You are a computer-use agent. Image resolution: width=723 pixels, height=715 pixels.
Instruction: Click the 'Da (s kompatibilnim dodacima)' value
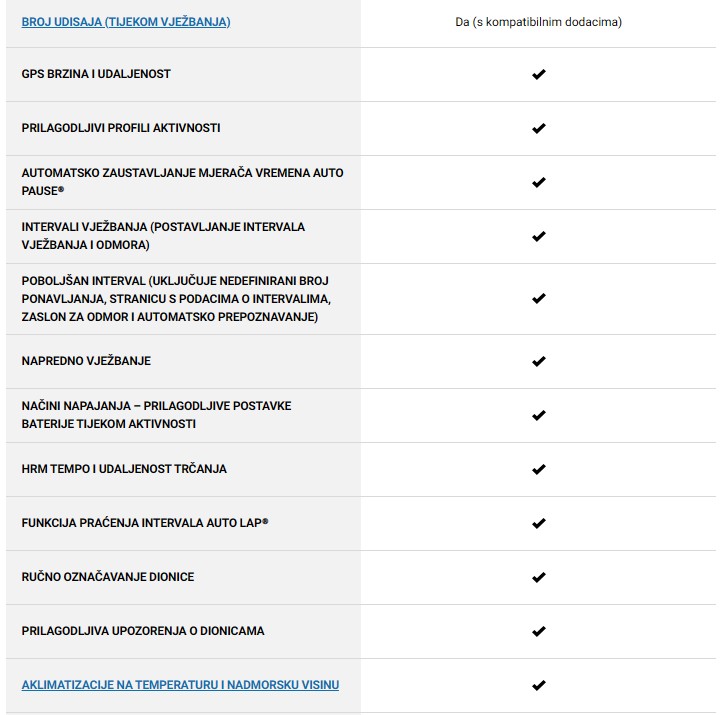click(538, 21)
